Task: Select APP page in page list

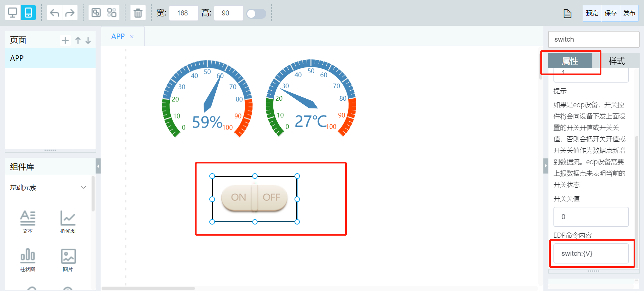Action: point(50,58)
